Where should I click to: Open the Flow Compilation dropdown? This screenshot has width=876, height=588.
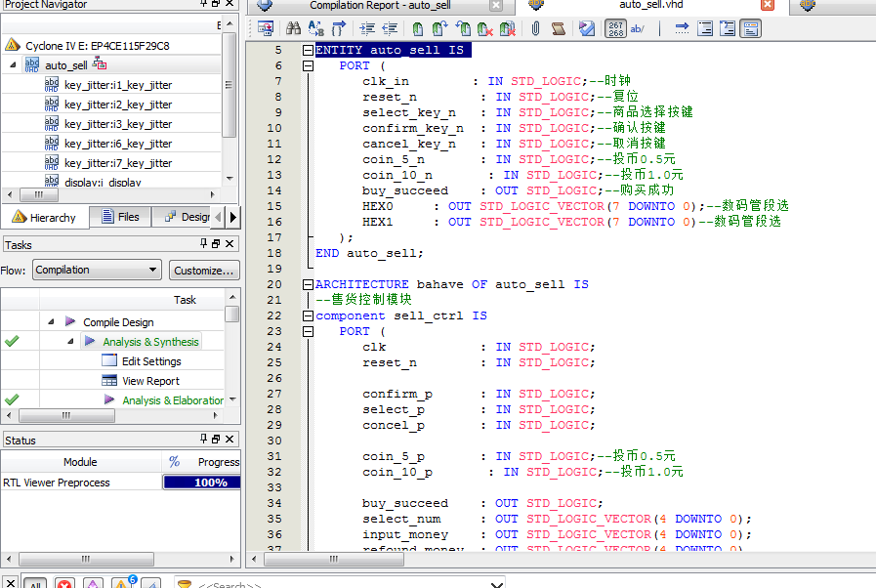coord(97,270)
